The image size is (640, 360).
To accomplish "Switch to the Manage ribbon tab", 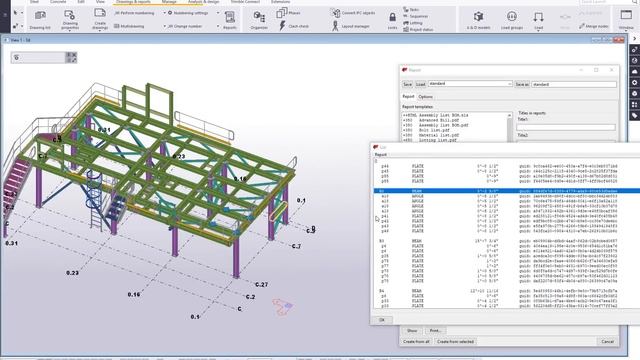I will pyautogui.click(x=169, y=2).
